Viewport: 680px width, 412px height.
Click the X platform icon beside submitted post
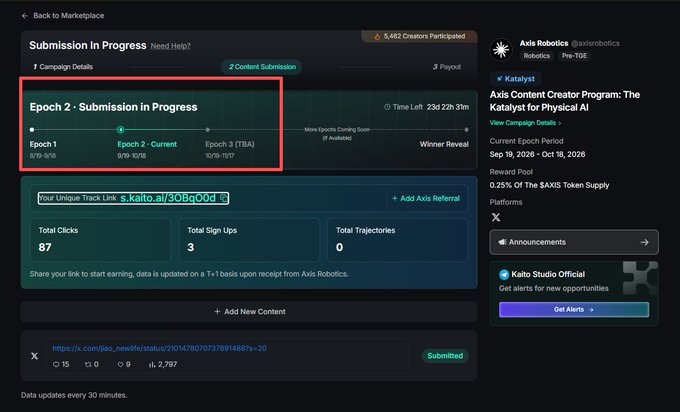34,356
